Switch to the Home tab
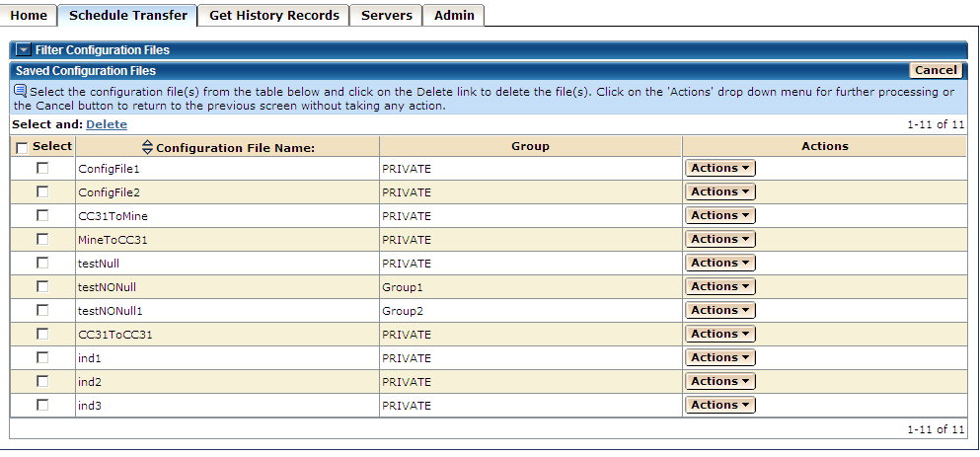The width and height of the screenshot is (980, 457). coord(29,16)
